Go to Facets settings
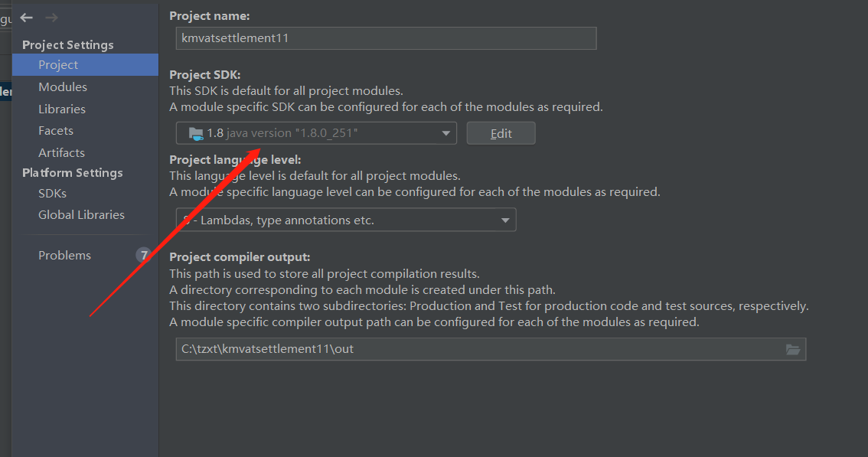This screenshot has width=868, height=457. [56, 131]
